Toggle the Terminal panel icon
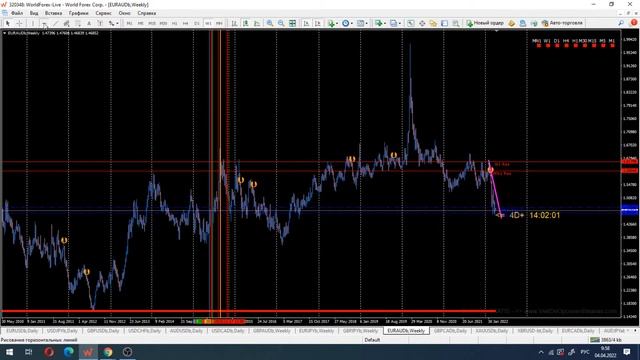The width and height of the screenshot is (640, 360). point(444,23)
